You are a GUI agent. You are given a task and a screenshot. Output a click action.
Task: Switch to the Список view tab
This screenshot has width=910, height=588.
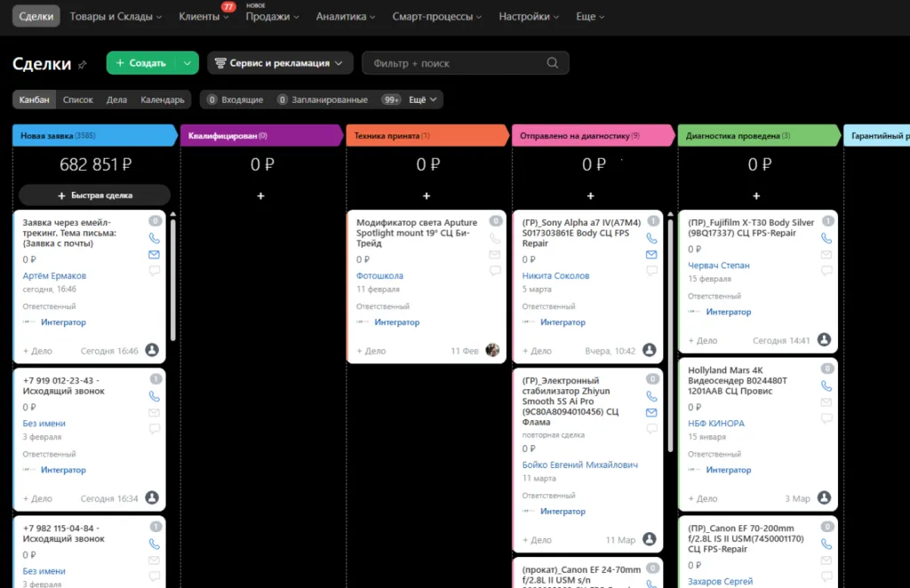point(78,99)
